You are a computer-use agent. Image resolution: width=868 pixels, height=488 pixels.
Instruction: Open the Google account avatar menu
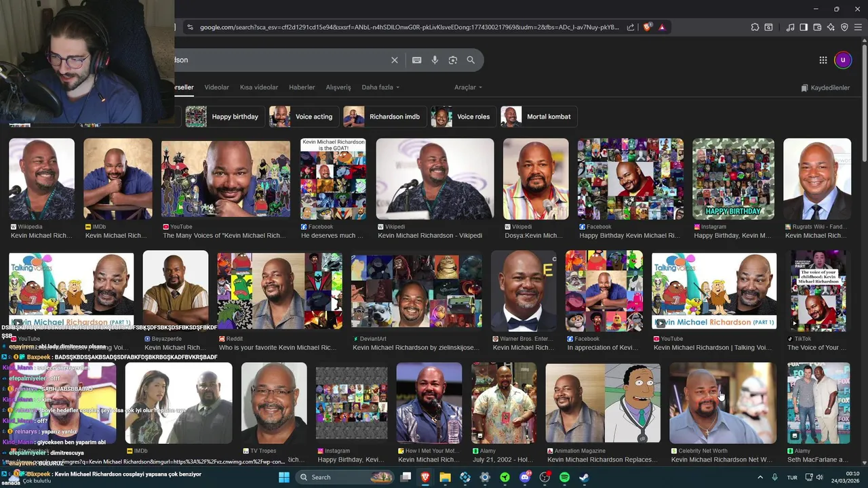coord(843,60)
